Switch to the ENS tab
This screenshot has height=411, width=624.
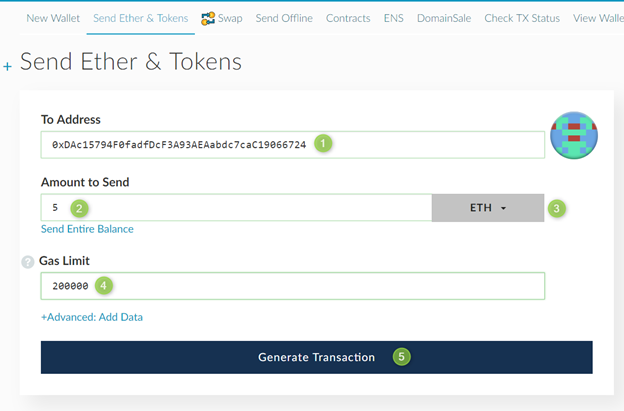point(393,18)
